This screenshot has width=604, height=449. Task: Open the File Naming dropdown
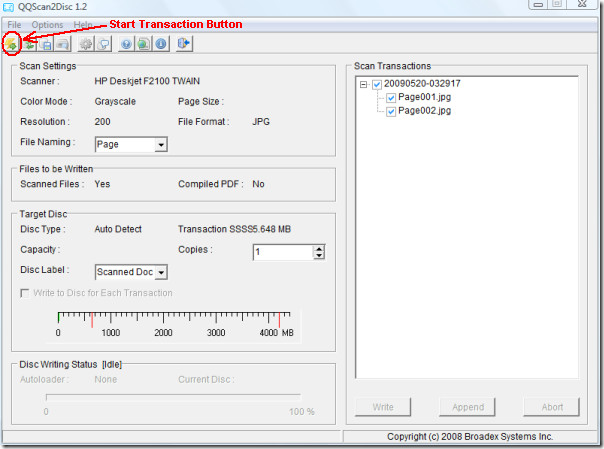click(x=161, y=145)
